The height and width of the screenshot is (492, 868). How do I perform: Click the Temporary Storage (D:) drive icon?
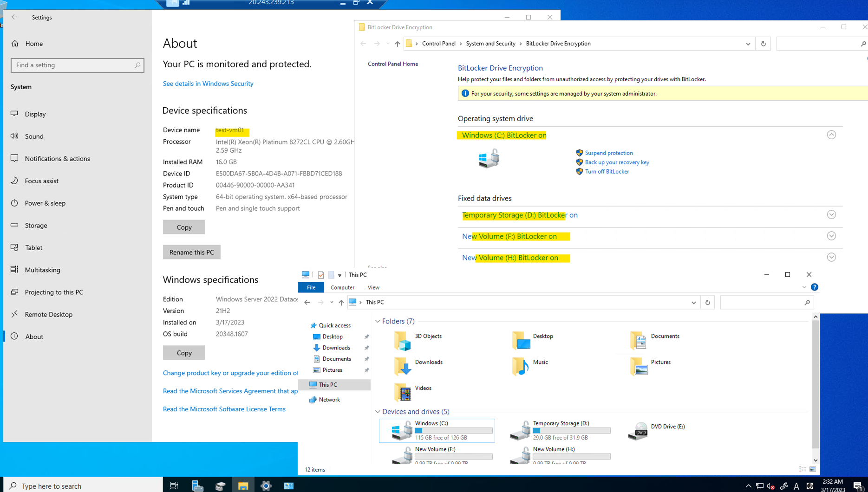[x=520, y=430]
